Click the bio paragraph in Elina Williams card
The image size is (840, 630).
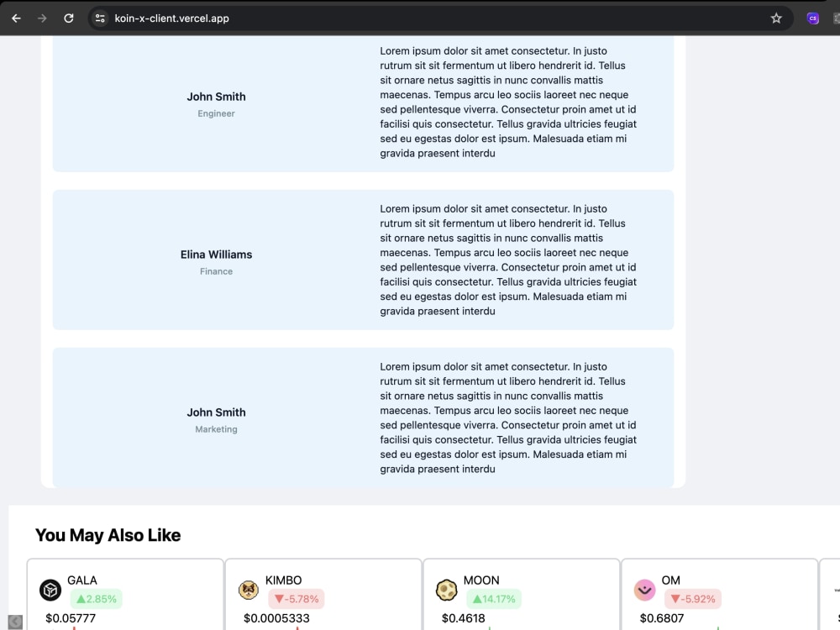coord(508,260)
